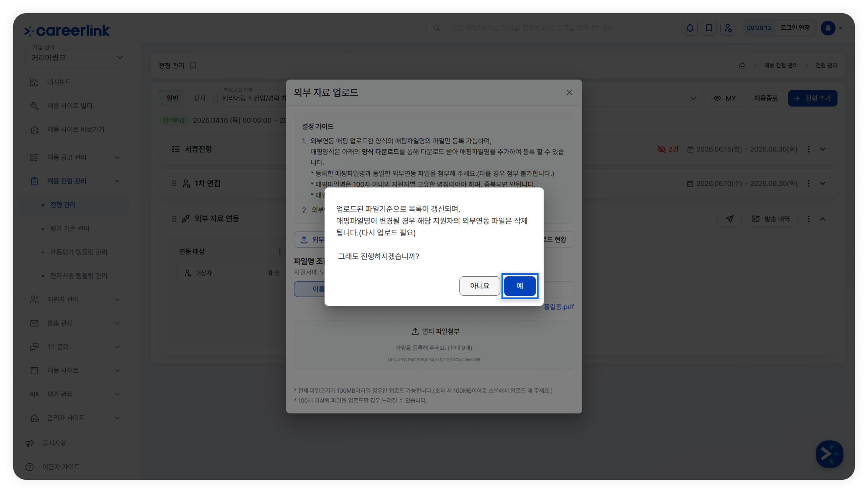This screenshot has height=493, width=868.
Task: Open the 채용공고 목록 dropdown arrow
Action: click(x=693, y=98)
